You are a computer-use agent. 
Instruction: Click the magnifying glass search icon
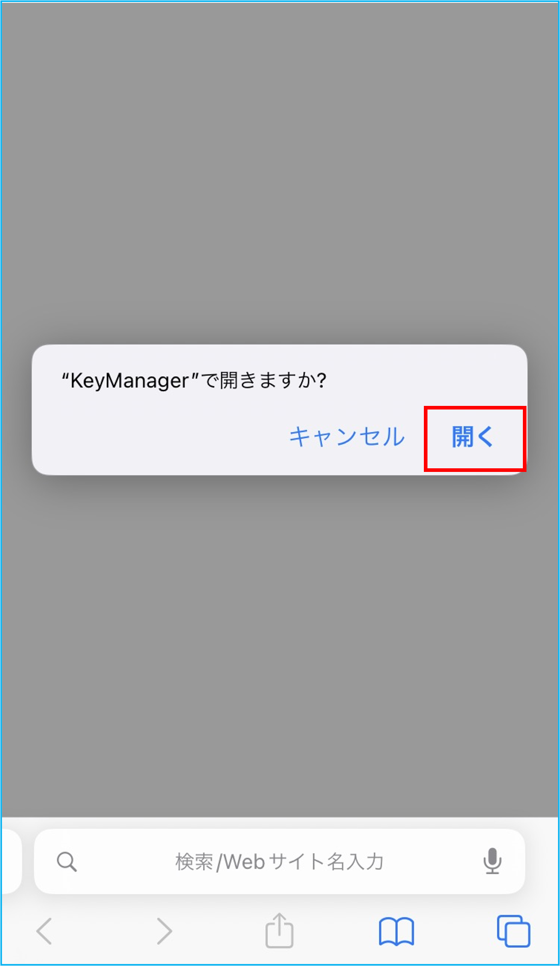tap(67, 861)
